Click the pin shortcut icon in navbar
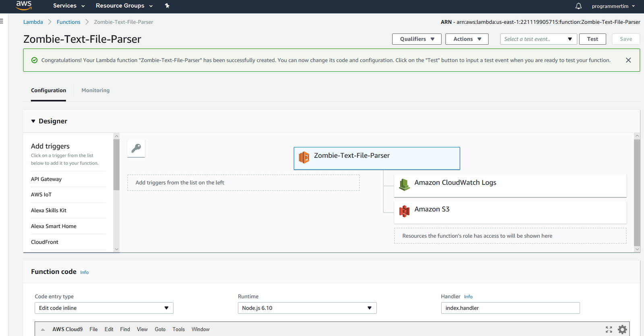The height and width of the screenshot is (336, 644). click(167, 6)
